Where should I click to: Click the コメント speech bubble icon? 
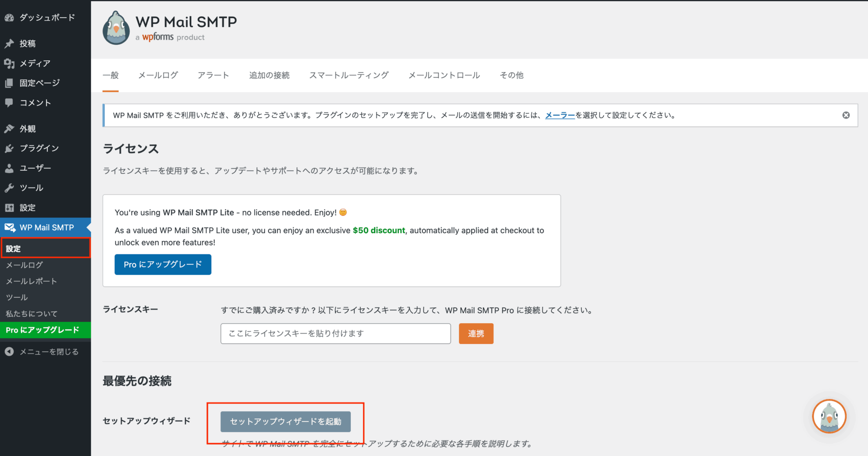[x=9, y=103]
